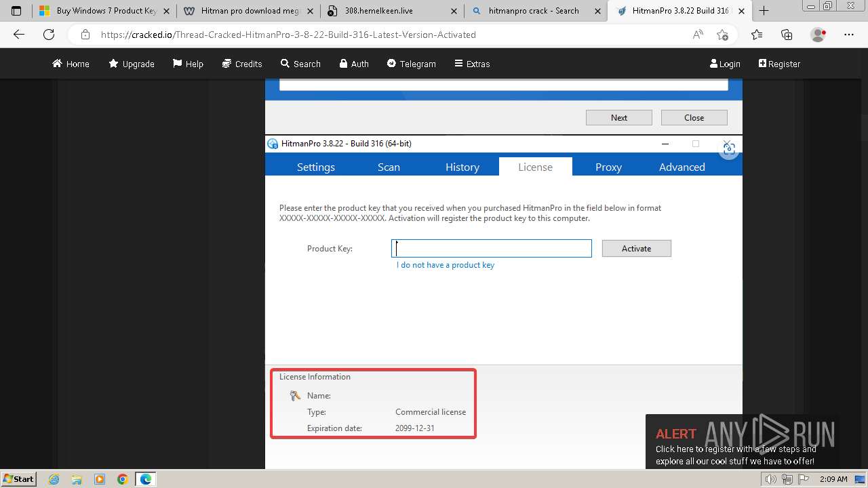The width and height of the screenshot is (868, 488).
Task: Open the Help menu item
Action: (188, 64)
